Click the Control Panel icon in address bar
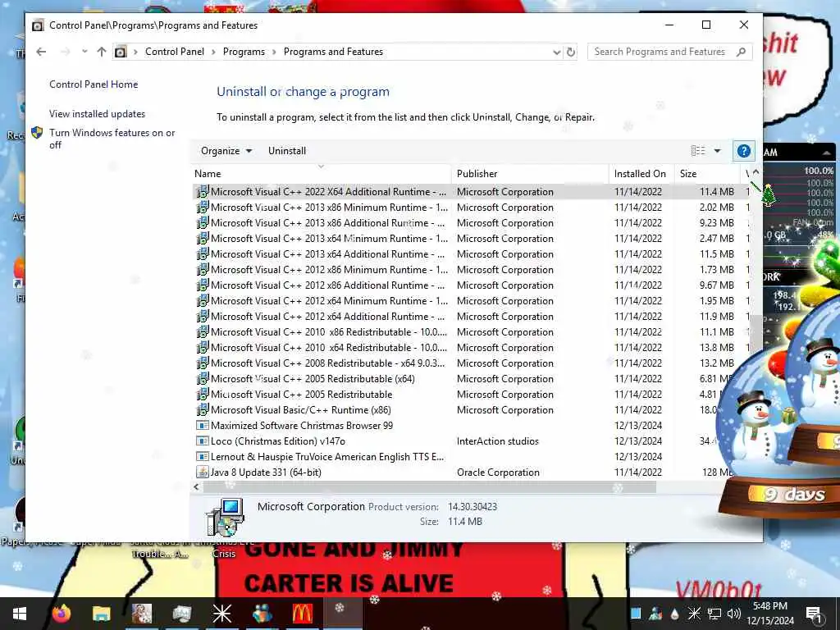 coord(121,52)
